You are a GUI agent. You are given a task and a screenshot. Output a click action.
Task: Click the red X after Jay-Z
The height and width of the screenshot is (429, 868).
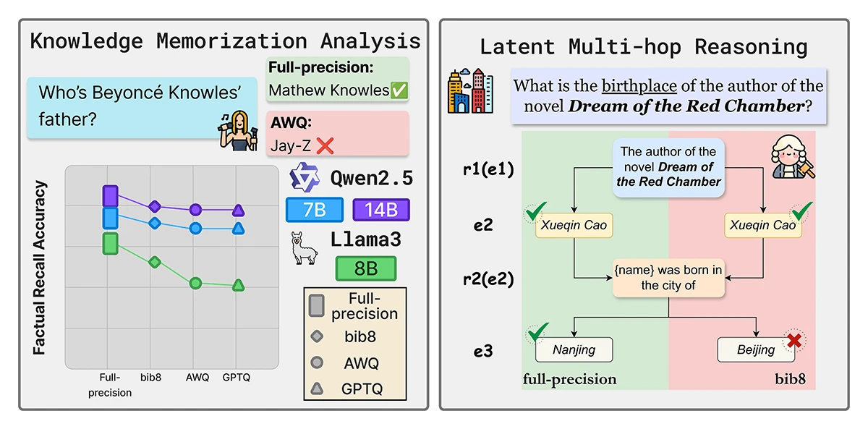coord(325,145)
